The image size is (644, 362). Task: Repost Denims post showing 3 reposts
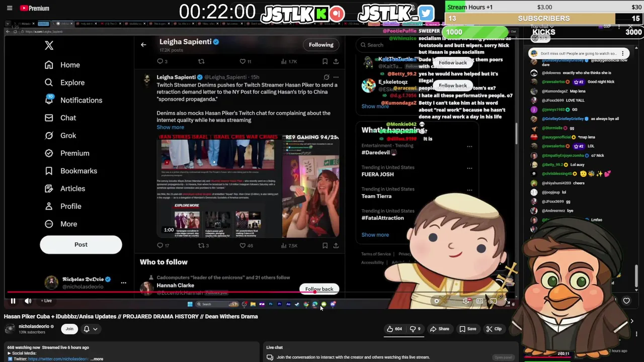pyautogui.click(x=203, y=245)
